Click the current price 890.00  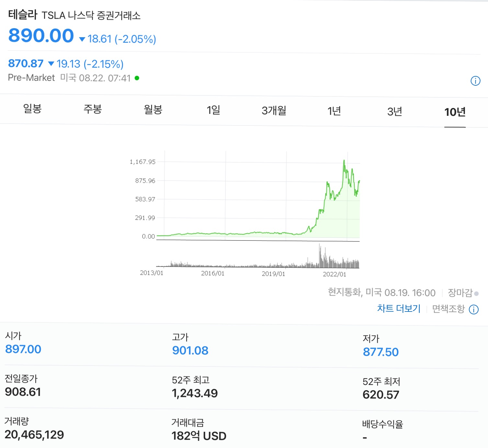pos(41,36)
